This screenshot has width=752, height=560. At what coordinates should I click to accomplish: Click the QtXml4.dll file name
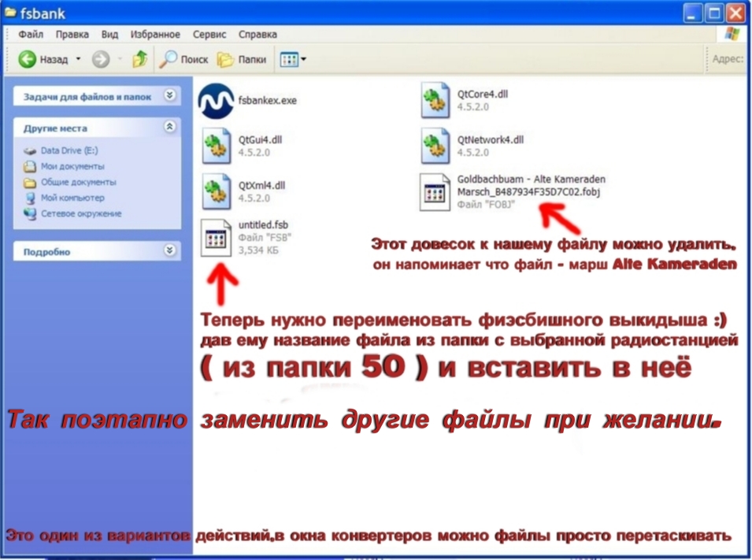tap(262, 185)
